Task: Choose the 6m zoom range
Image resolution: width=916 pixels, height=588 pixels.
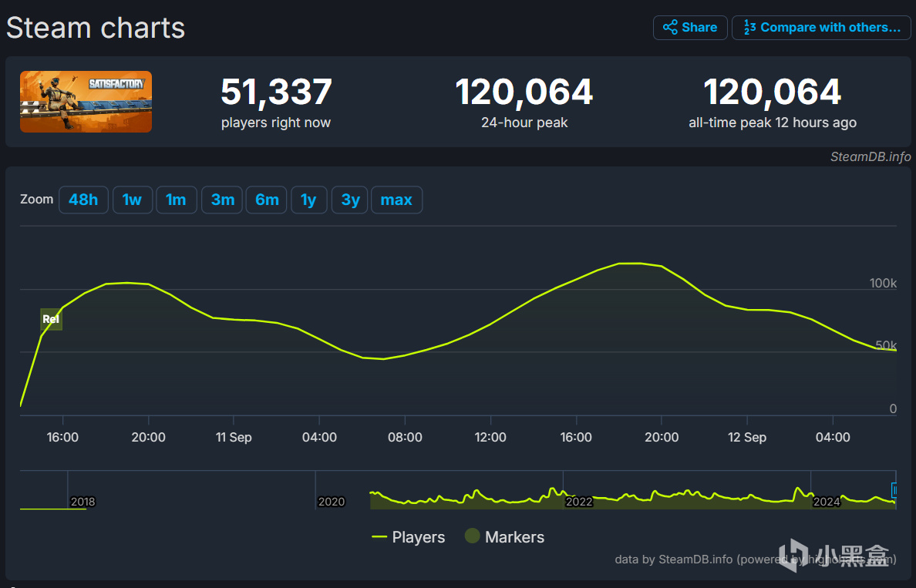Action: 266,200
